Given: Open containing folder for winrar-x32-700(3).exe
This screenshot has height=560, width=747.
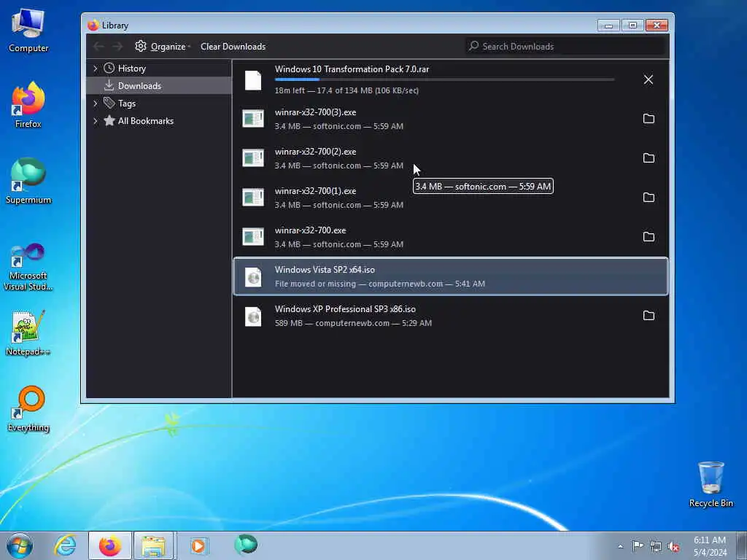Looking at the screenshot, I should coord(649,119).
